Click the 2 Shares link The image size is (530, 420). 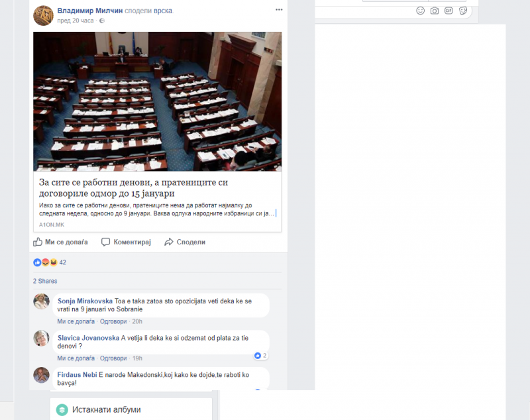click(x=46, y=282)
